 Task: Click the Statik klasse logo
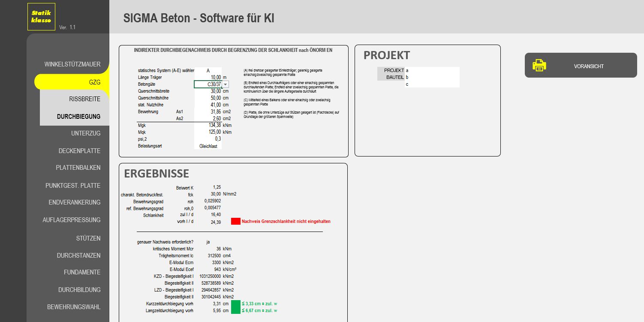pyautogui.click(x=41, y=17)
